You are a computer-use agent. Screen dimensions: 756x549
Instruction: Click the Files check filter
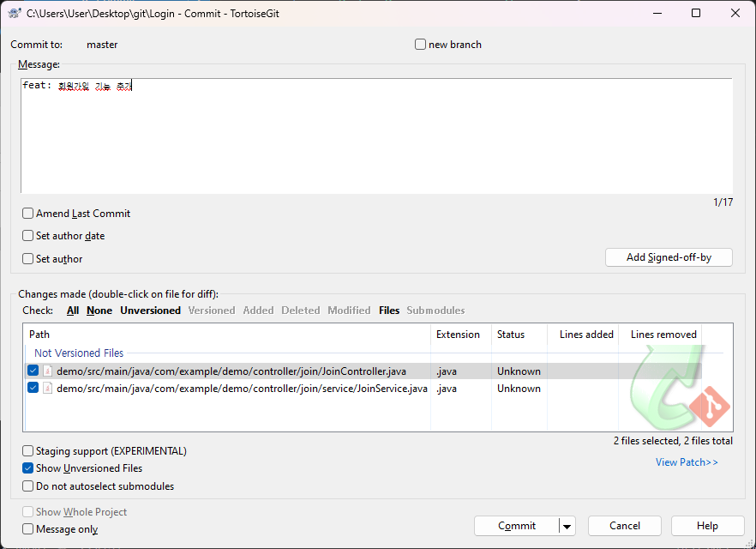(x=389, y=311)
